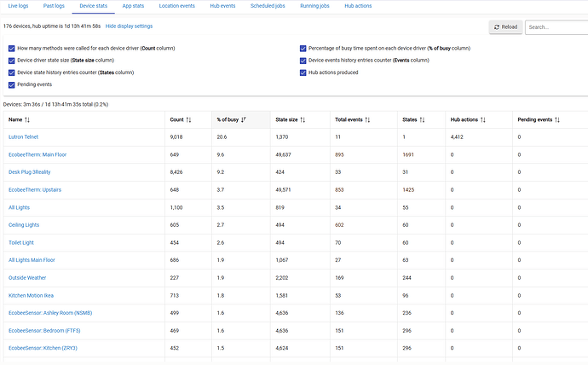Open the Scheduled jobs tab
Image resolution: width=588 pixels, height=365 pixels.
(x=267, y=6)
